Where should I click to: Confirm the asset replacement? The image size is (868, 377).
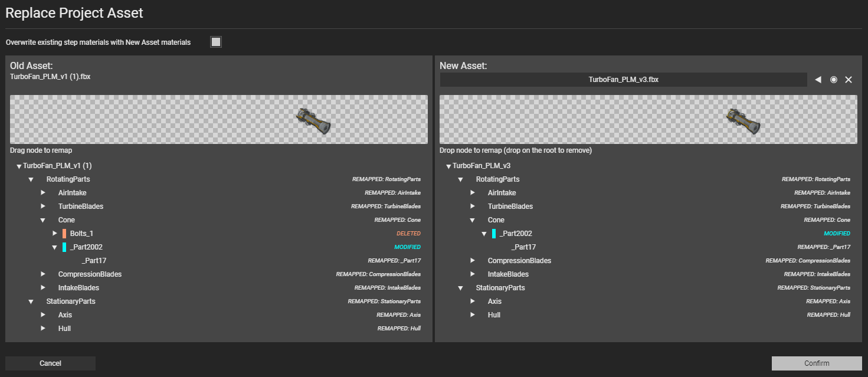click(x=815, y=363)
